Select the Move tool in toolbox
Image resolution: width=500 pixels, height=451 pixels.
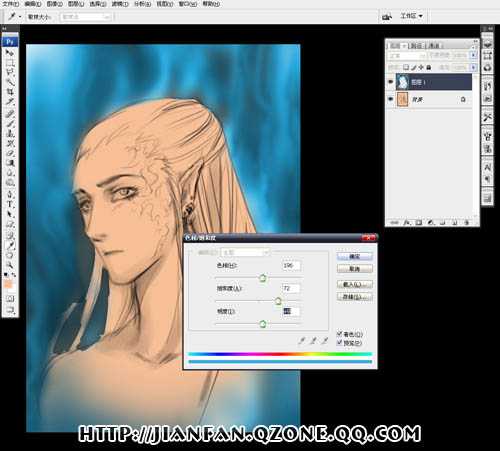point(10,53)
